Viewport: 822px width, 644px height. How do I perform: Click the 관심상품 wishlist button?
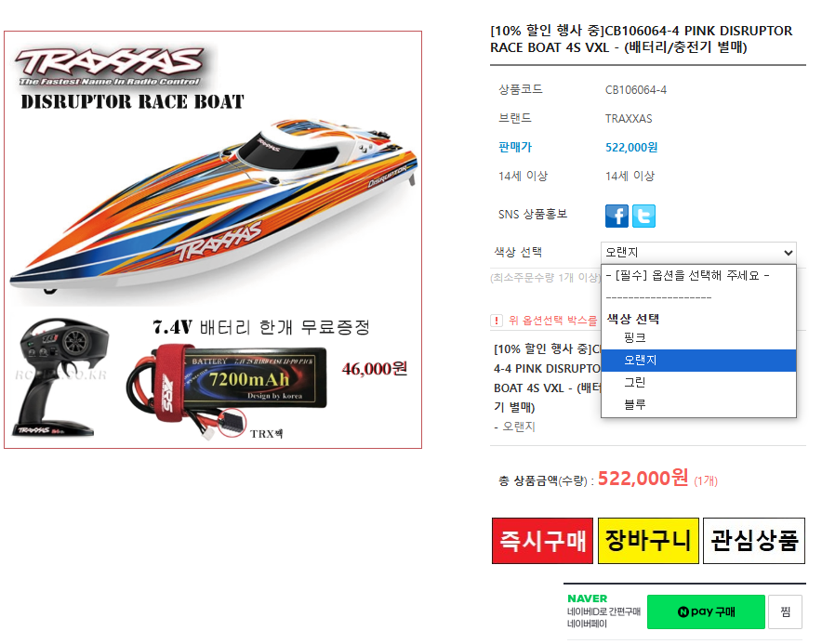pyautogui.click(x=754, y=541)
